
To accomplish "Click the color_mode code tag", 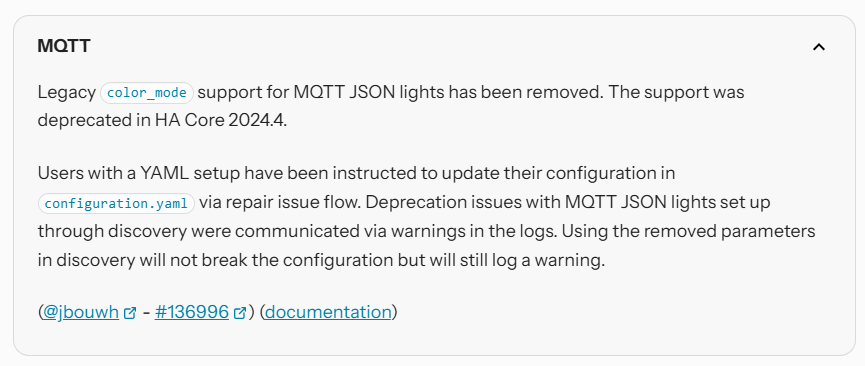I will coord(147,93).
